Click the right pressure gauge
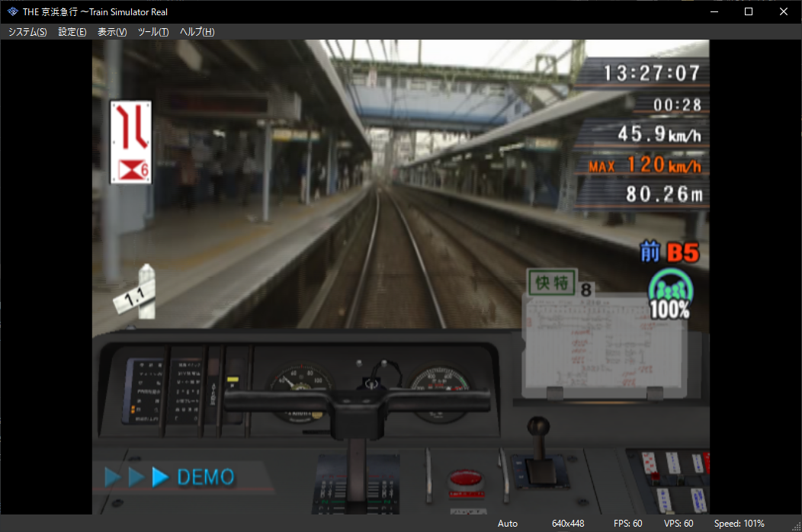Image resolution: width=802 pixels, height=532 pixels. [440, 393]
